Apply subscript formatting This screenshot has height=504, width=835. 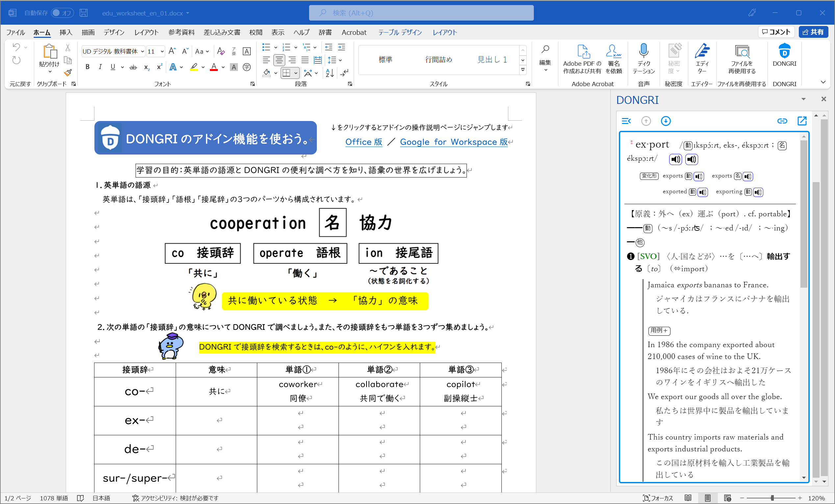(146, 67)
